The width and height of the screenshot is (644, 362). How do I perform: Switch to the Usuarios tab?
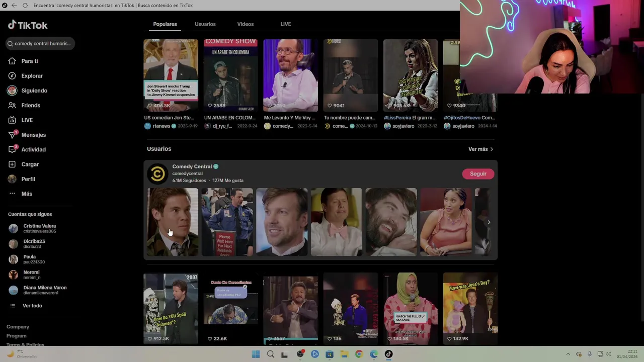205,24
